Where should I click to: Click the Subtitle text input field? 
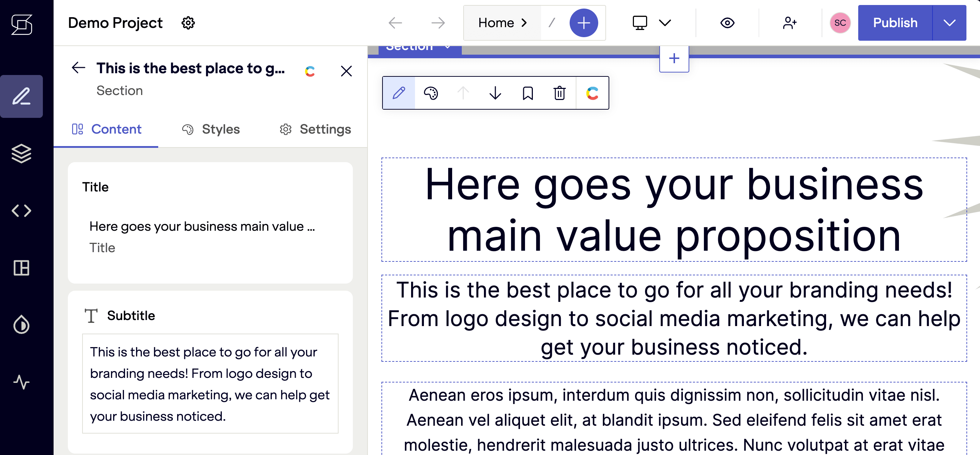pyautogui.click(x=210, y=384)
